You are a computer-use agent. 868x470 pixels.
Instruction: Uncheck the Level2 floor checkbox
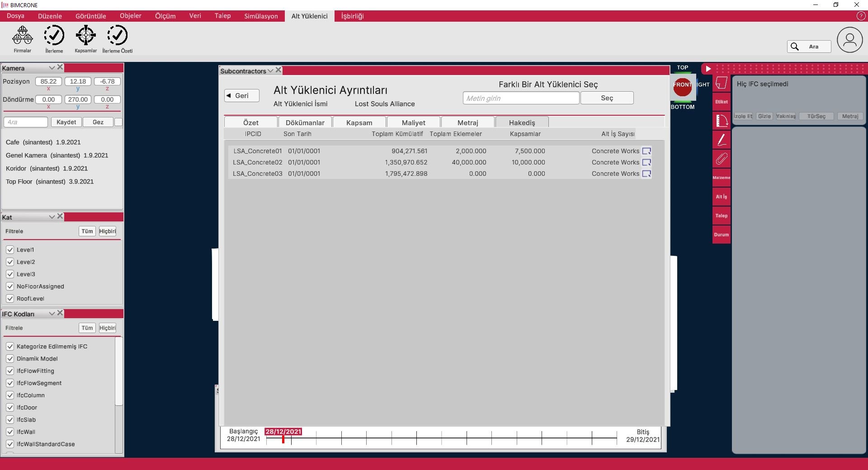[10, 262]
